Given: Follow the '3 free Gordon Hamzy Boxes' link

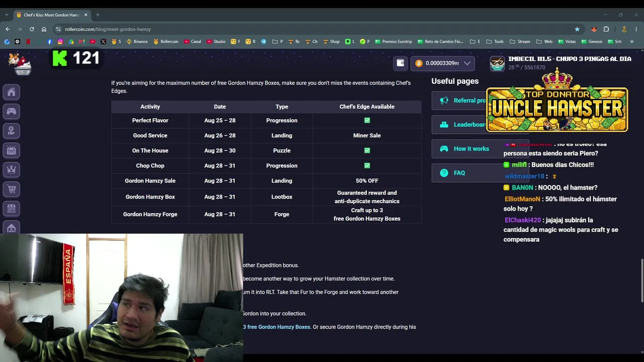Looking at the screenshot, I should tap(277, 327).
